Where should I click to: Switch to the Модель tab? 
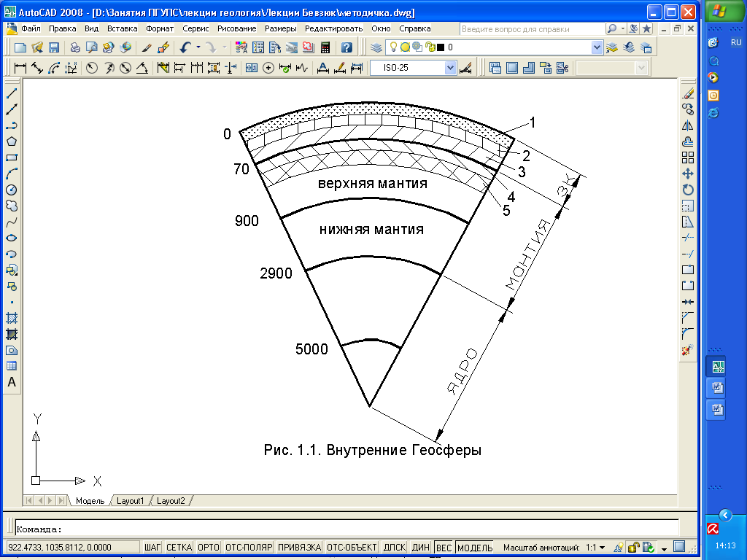90,501
